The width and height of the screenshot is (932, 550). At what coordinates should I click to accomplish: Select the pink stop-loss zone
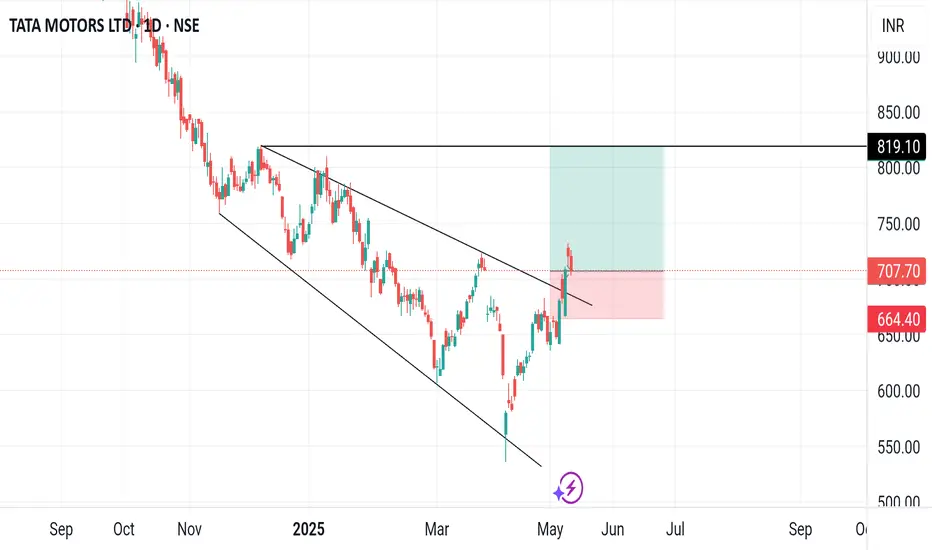click(606, 295)
